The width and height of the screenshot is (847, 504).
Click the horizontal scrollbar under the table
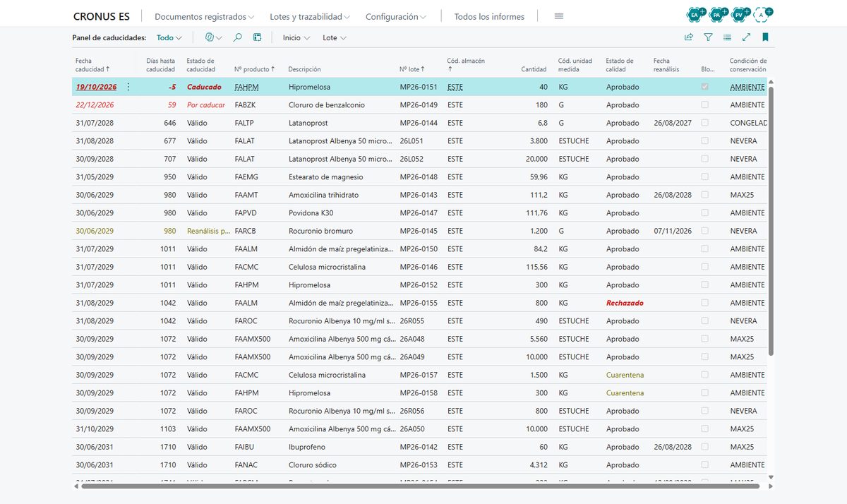420,486
